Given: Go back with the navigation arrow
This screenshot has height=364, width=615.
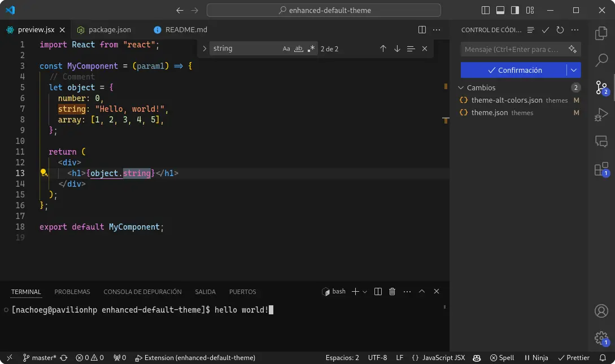Looking at the screenshot, I should tap(180, 10).
